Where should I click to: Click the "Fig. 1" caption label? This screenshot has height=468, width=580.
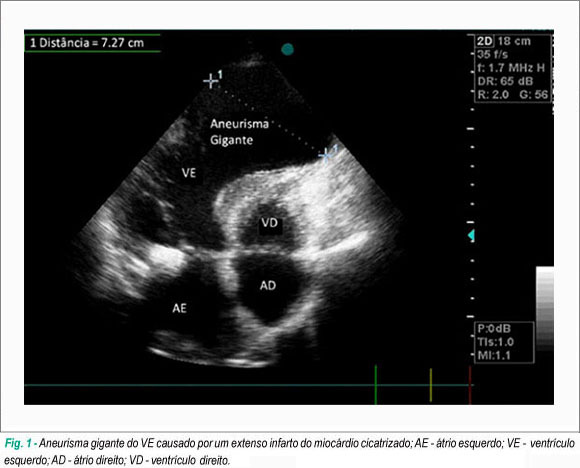(18, 443)
